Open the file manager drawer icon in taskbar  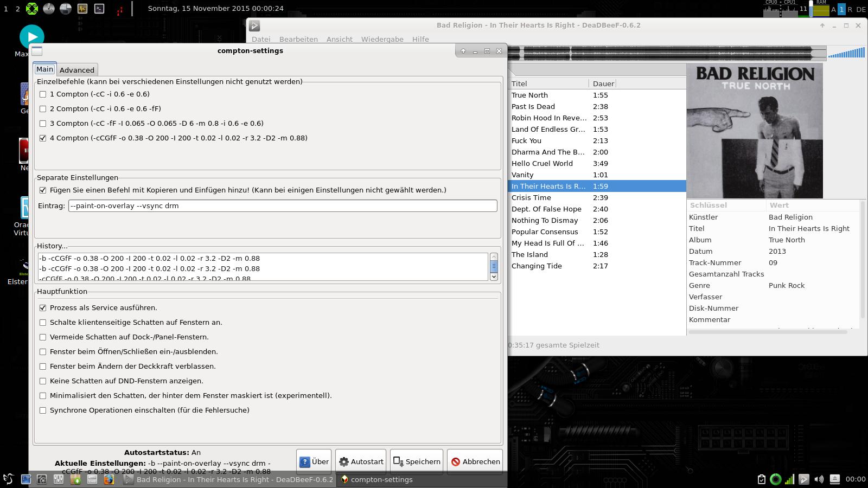[x=92, y=479]
